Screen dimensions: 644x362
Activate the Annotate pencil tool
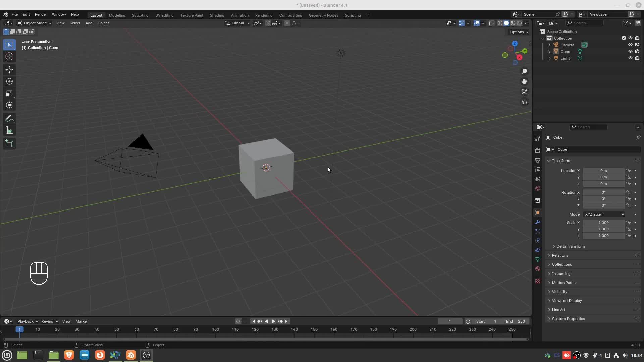[9, 119]
